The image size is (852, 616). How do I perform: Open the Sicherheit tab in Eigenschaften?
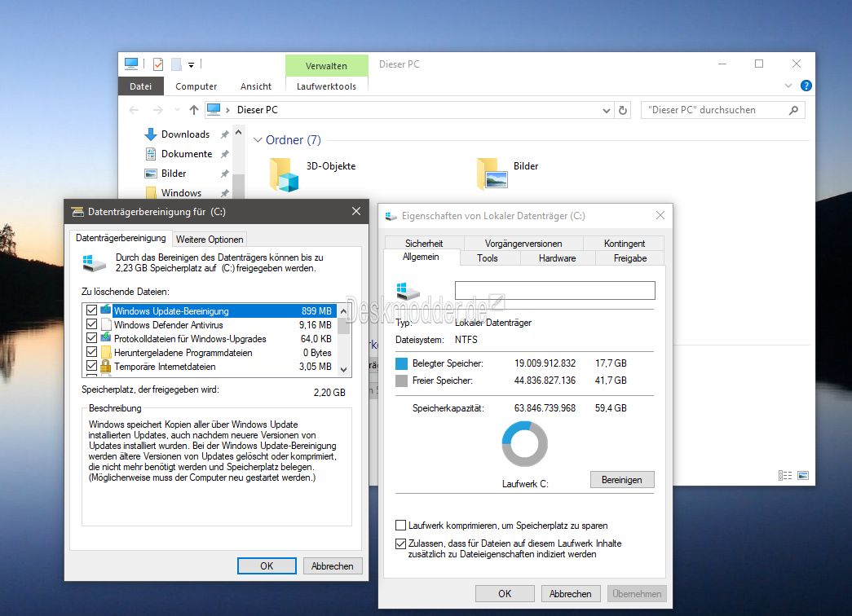tap(424, 244)
